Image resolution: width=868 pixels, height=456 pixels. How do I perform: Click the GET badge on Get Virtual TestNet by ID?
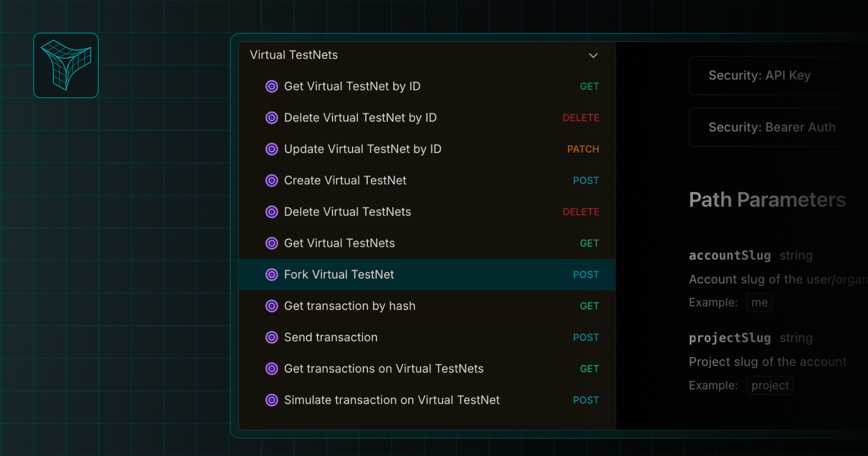tap(589, 86)
